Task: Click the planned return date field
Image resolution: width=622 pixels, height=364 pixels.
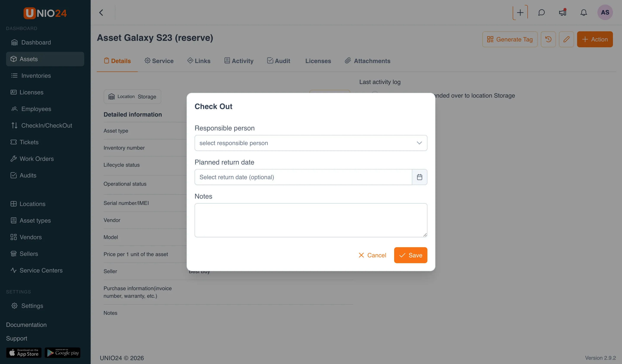Action: [303, 177]
